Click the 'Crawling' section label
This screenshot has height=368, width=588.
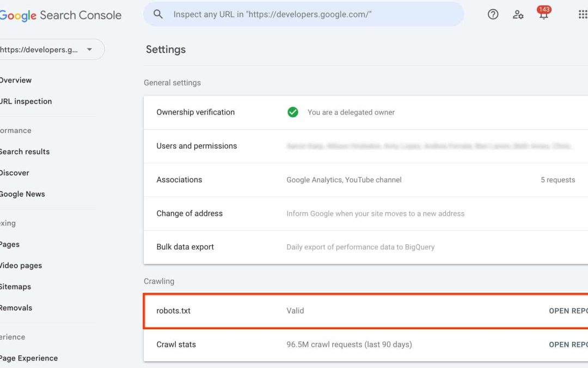pyautogui.click(x=159, y=281)
